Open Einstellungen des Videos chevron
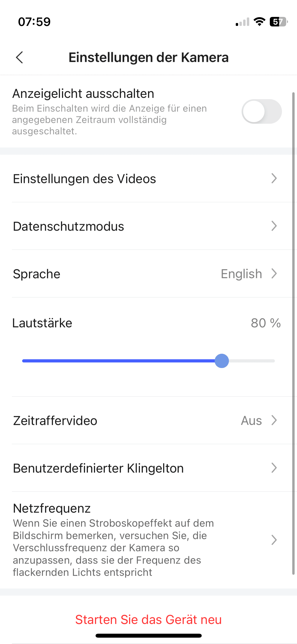This screenshot has width=297, height=644. pyautogui.click(x=274, y=178)
